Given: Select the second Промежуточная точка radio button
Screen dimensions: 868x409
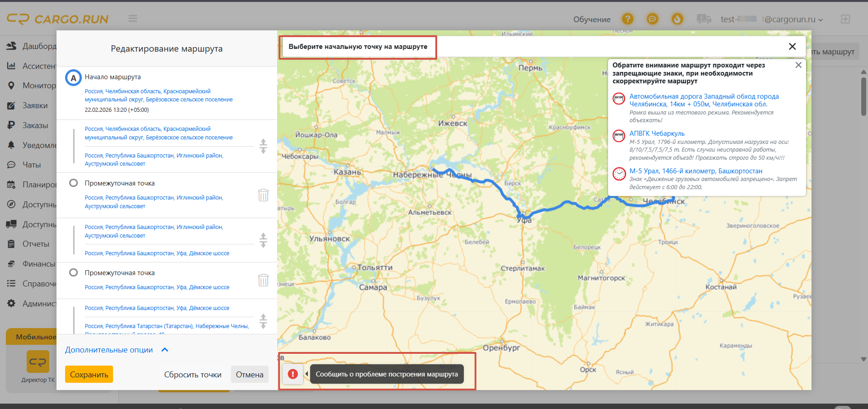Looking at the screenshot, I should (73, 272).
